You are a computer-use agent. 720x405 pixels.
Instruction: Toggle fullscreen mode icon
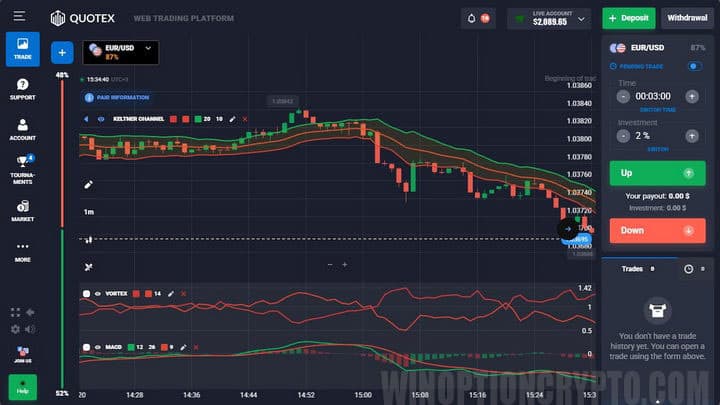click(15, 312)
